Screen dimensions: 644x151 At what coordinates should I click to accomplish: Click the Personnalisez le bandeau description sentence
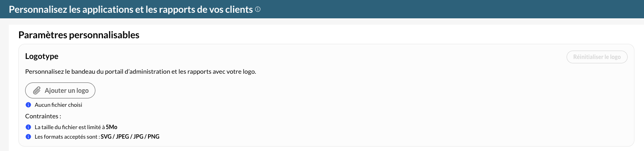coord(140,72)
